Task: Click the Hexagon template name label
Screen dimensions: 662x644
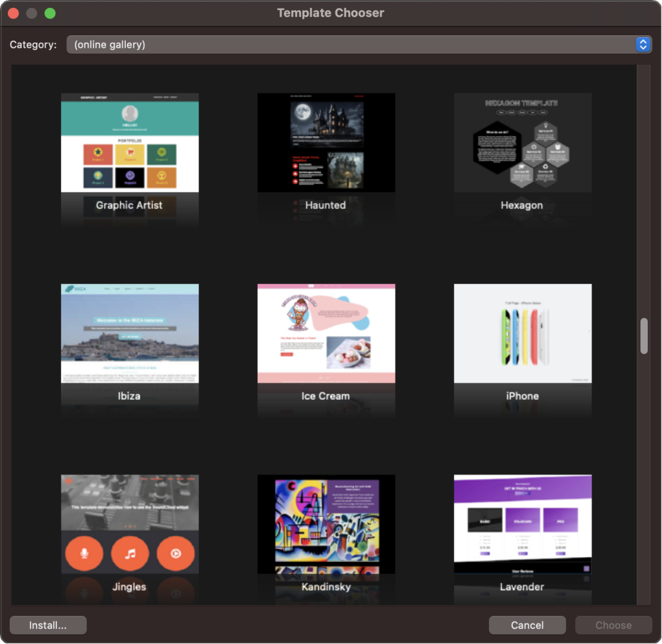Action: coord(522,205)
